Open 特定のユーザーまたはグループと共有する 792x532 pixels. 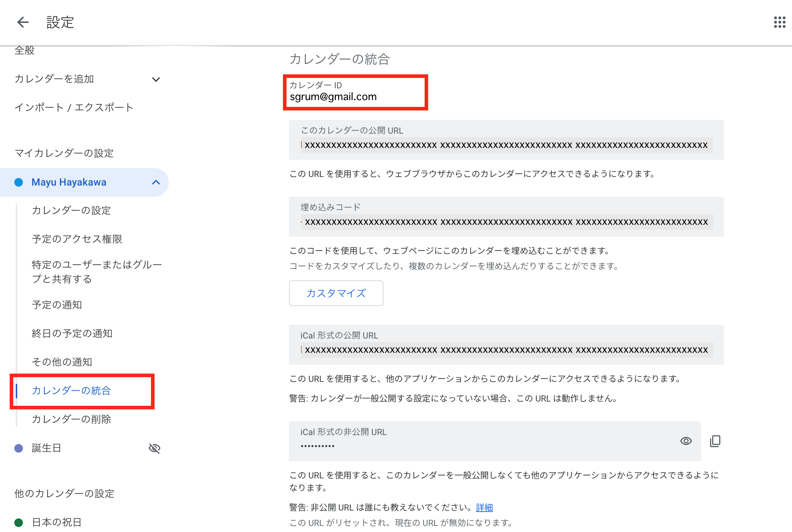(97, 272)
